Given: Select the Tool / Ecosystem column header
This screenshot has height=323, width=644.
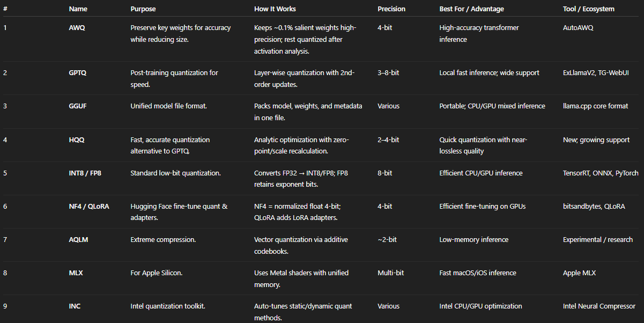Looking at the screenshot, I should click(589, 9).
